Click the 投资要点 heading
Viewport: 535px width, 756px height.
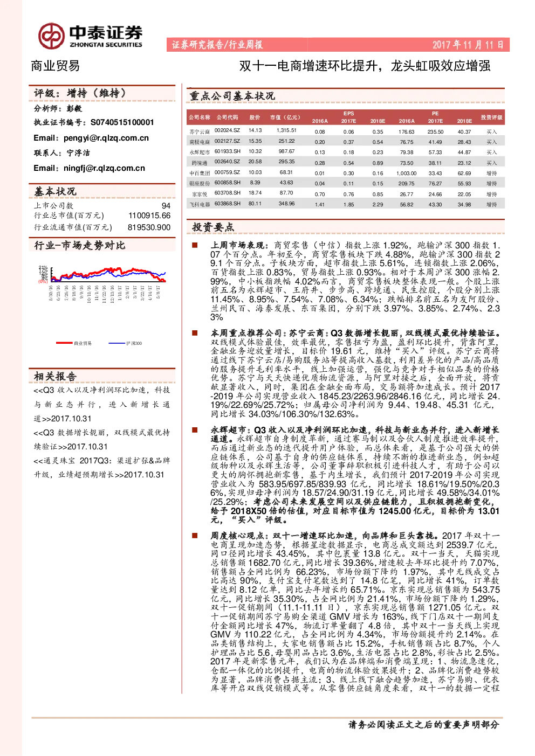(x=213, y=227)
